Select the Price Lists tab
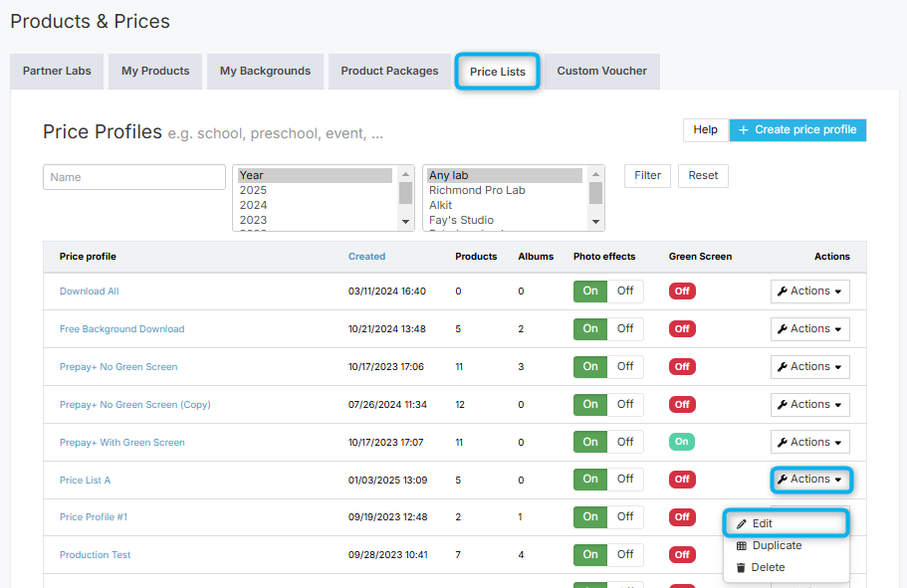This screenshot has width=907, height=588. (498, 72)
